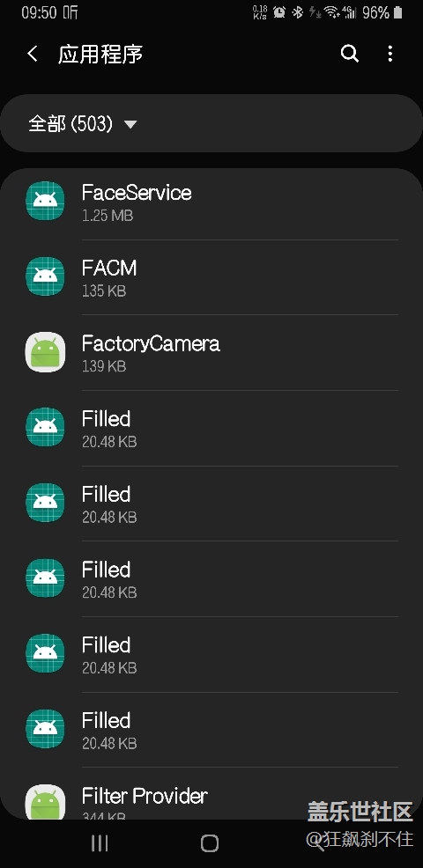Open the first Filled app entry
Image resolution: width=423 pixels, height=868 pixels.
pyautogui.click(x=211, y=428)
